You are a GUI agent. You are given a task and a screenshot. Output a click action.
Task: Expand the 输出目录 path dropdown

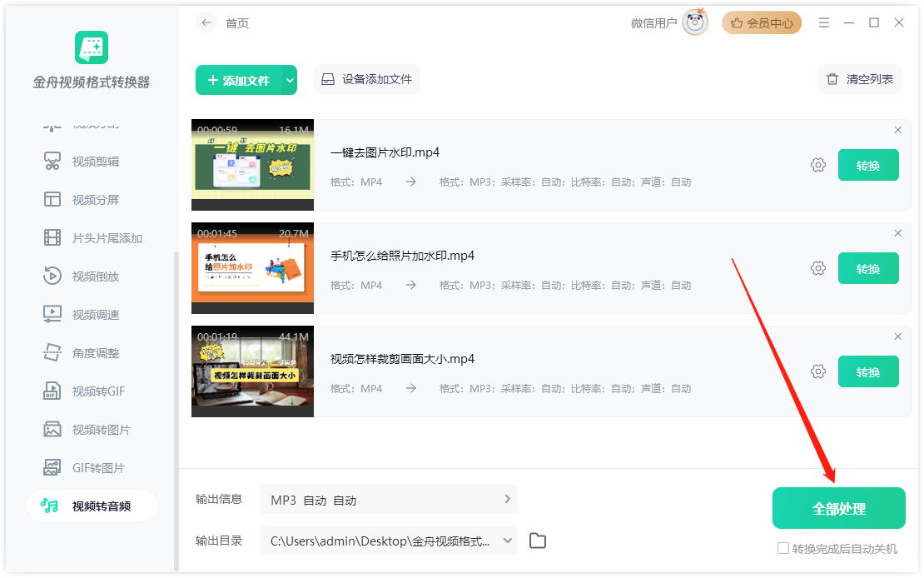tap(506, 541)
